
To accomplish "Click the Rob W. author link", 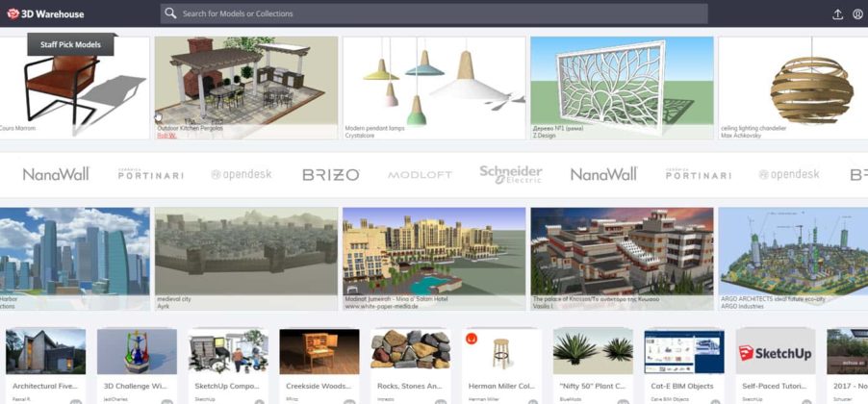I will (x=166, y=136).
